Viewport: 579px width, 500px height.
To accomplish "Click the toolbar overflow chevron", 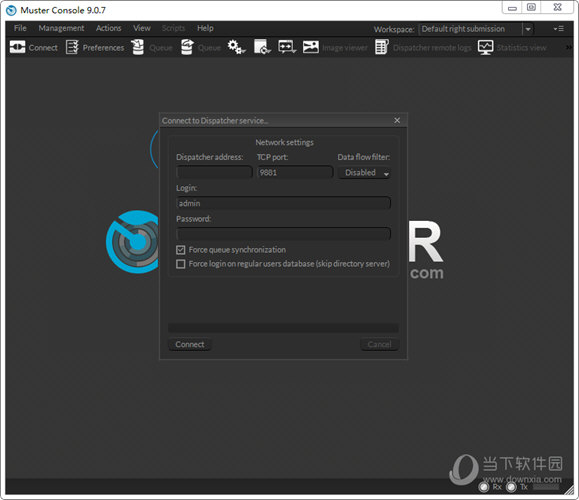I will pos(569,47).
